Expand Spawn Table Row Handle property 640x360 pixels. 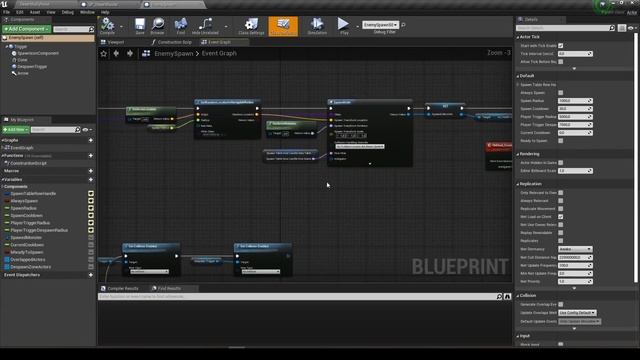pyautogui.click(x=518, y=85)
